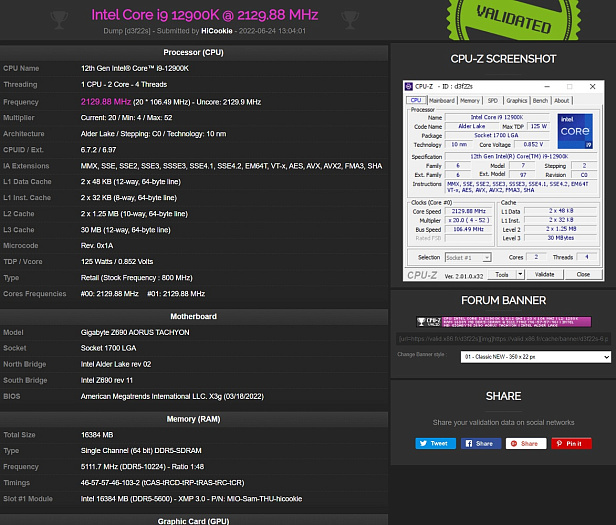Image resolution: width=616 pixels, height=525 pixels.
Task: Click the red Share button
Action: tap(526, 443)
